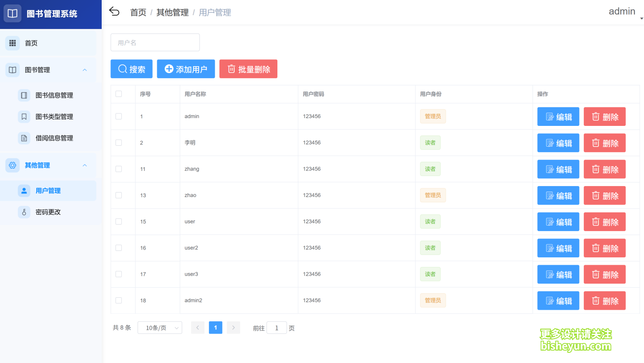Select 密码更改 in the sidebar menu
The width and height of the screenshot is (644, 363).
pos(47,212)
